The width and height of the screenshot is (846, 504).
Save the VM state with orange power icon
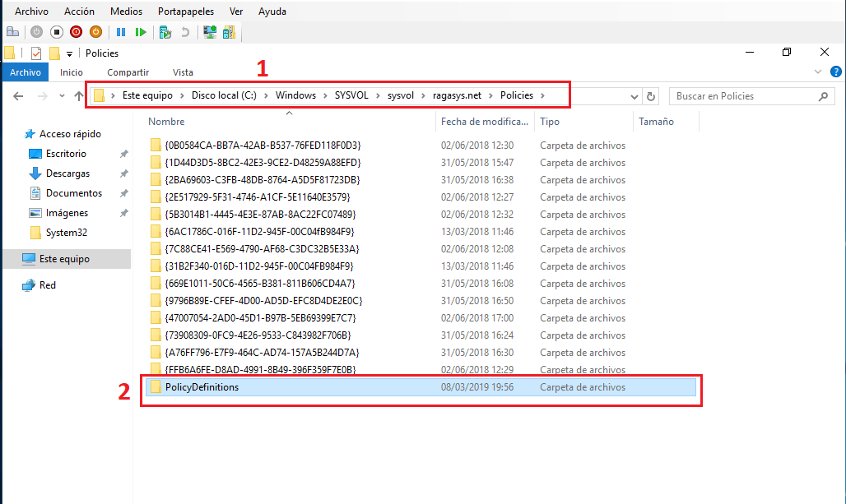(96, 31)
